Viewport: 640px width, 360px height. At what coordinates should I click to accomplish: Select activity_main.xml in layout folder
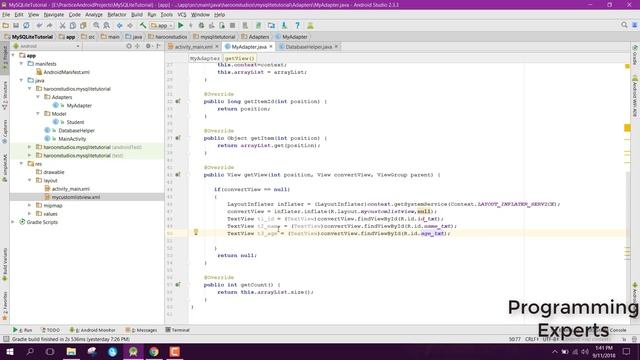[x=71, y=189]
